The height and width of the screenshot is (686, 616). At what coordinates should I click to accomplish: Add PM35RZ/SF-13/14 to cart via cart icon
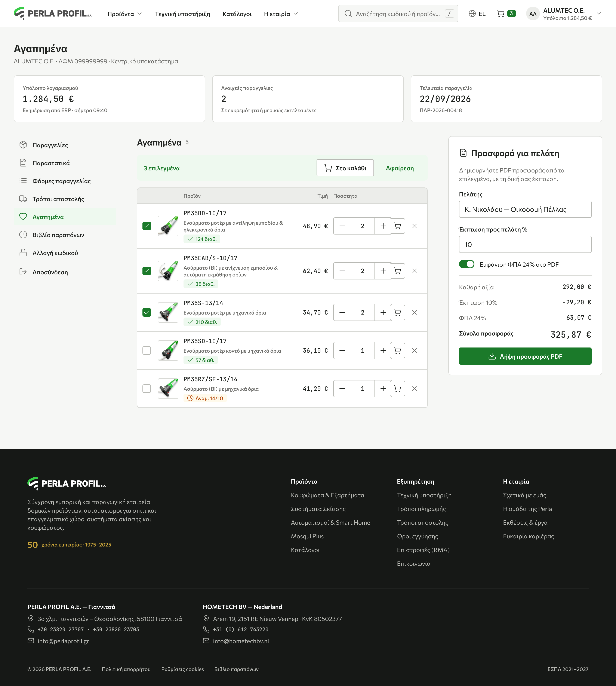(398, 388)
